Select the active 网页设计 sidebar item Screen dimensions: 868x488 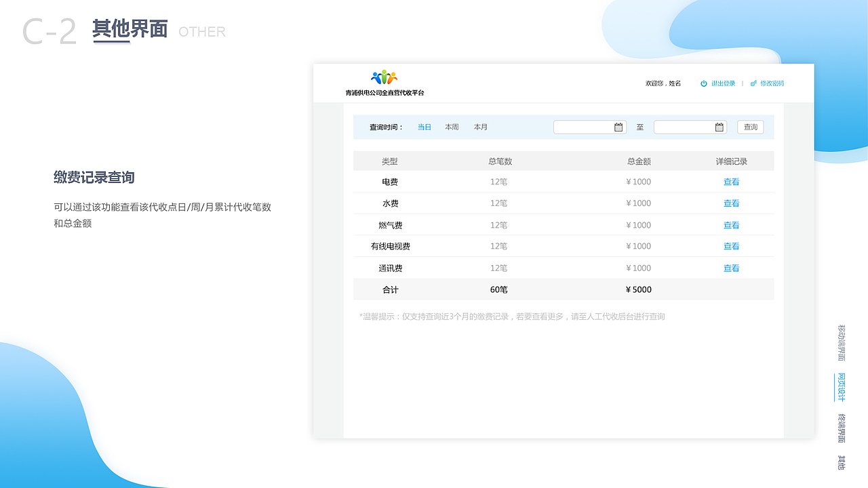pos(841,386)
